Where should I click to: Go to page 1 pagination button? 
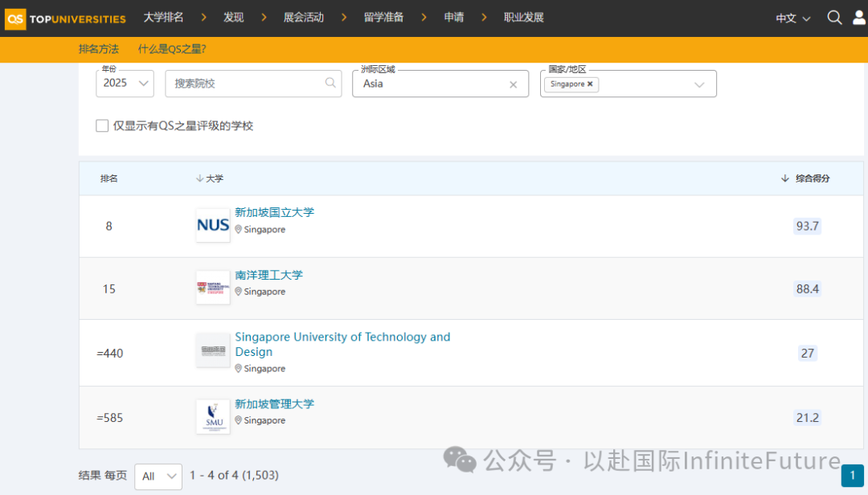(853, 475)
